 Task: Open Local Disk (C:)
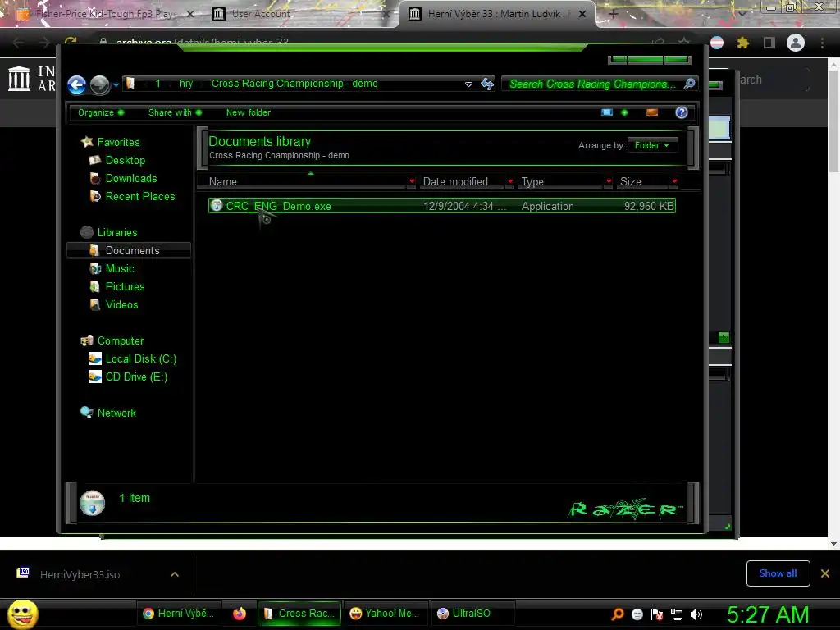pyautogui.click(x=140, y=359)
